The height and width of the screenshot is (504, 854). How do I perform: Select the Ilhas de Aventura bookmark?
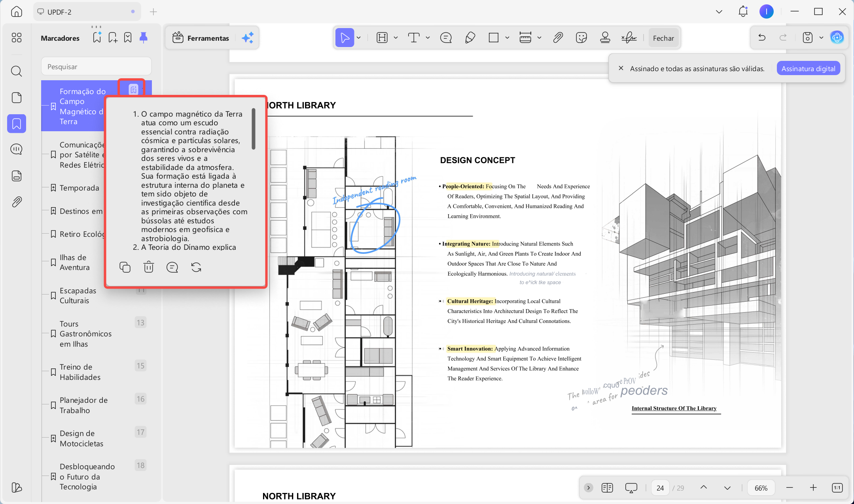click(x=74, y=262)
